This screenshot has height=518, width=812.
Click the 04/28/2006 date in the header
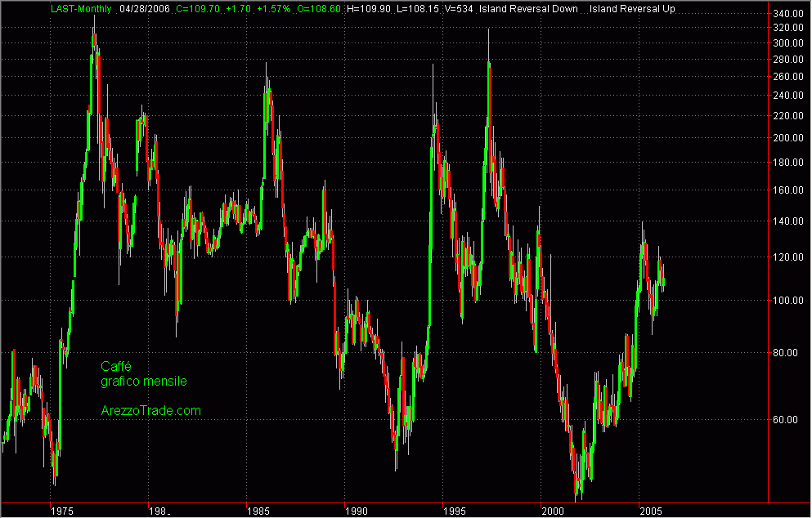145,9
